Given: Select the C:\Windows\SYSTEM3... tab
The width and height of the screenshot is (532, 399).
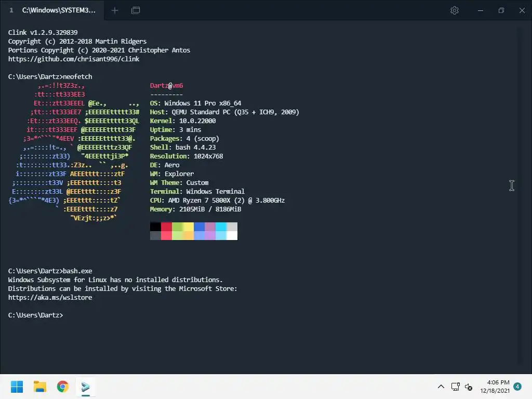Looking at the screenshot, I should [x=52, y=10].
